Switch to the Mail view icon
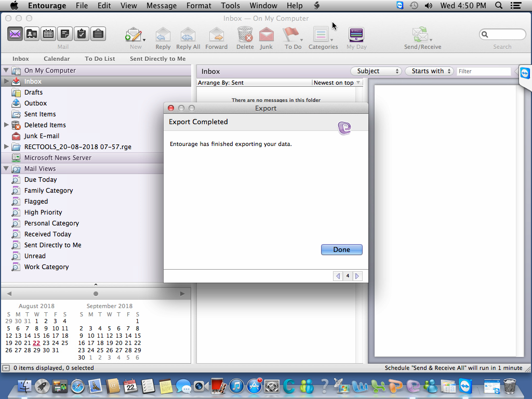 pyautogui.click(x=15, y=34)
